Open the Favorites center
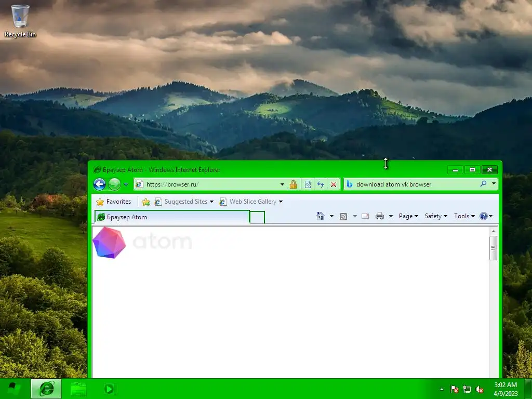Viewport: 532px width, 399px height. coord(114,202)
